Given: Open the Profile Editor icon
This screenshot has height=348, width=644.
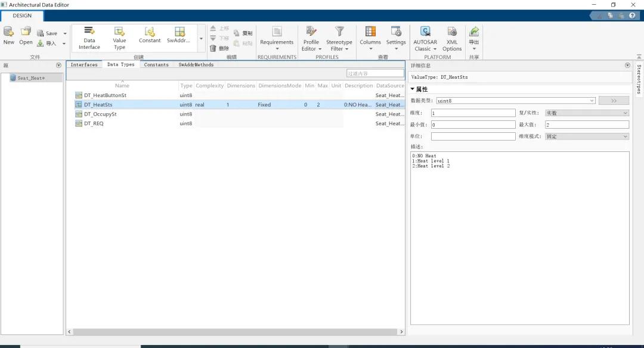Looking at the screenshot, I should click(311, 32).
